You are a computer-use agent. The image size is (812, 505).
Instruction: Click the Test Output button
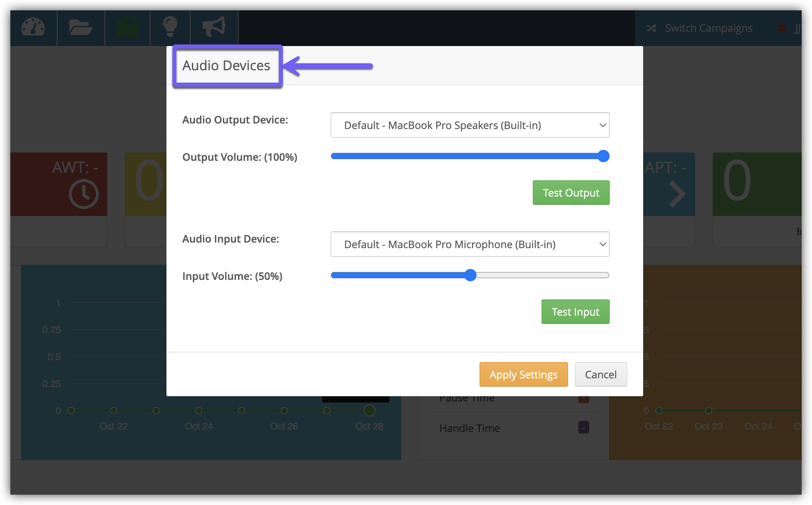pos(571,193)
